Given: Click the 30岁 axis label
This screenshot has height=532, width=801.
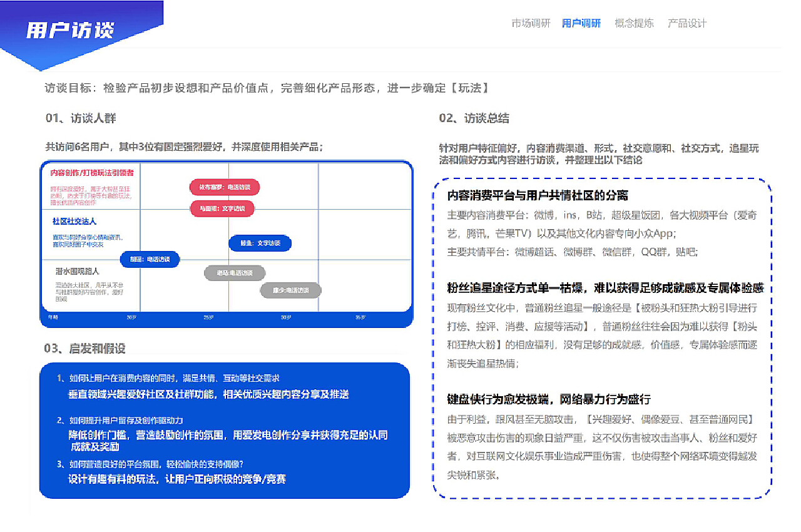Looking at the screenshot, I should tap(286, 318).
